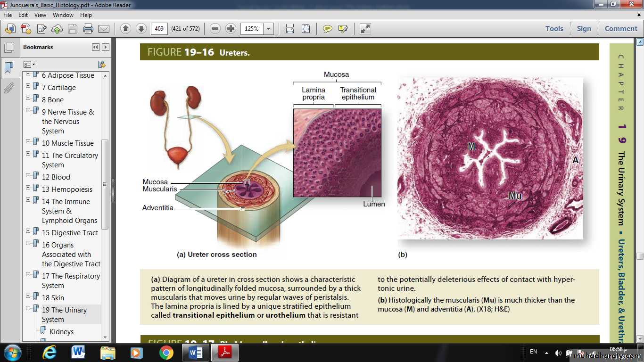Collapse the Bookmarks pane with double-arrow

96,47
